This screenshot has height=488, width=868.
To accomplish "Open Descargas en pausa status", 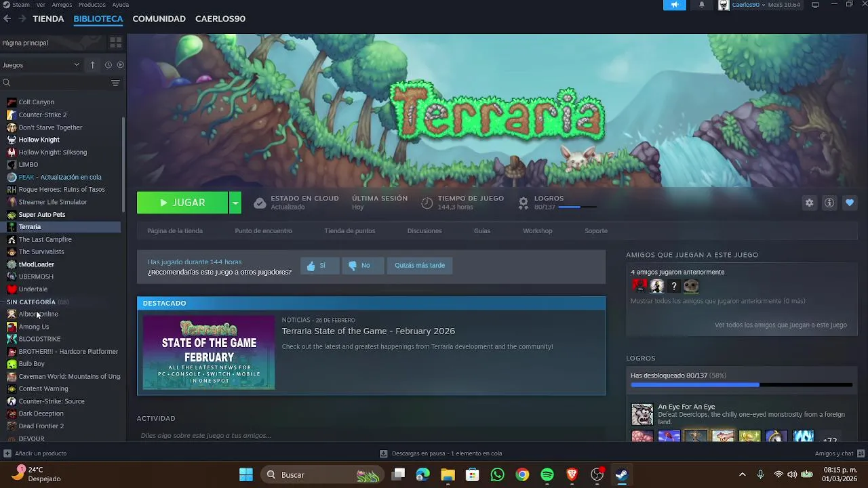I will click(440, 453).
